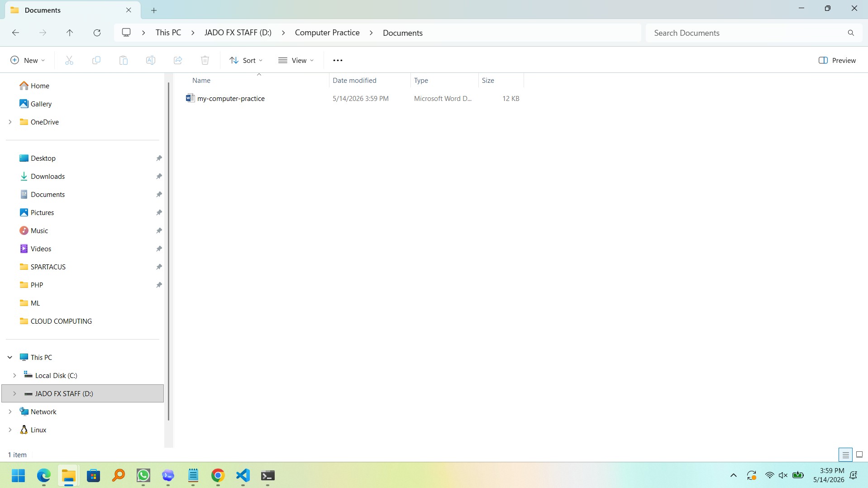Click the Forward navigation arrow

[x=43, y=33]
